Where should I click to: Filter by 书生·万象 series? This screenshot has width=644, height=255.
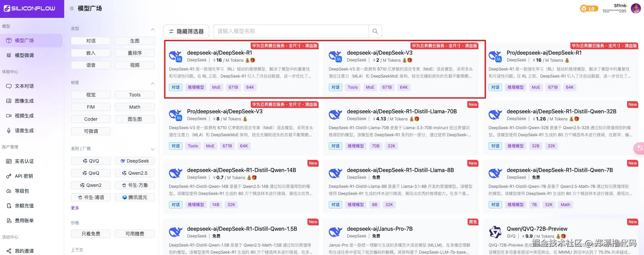click(x=135, y=185)
